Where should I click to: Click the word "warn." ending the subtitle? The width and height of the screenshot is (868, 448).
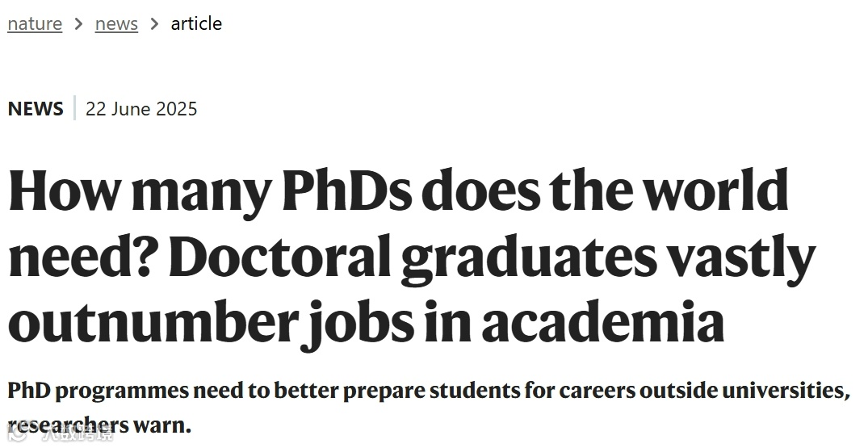tap(161, 425)
